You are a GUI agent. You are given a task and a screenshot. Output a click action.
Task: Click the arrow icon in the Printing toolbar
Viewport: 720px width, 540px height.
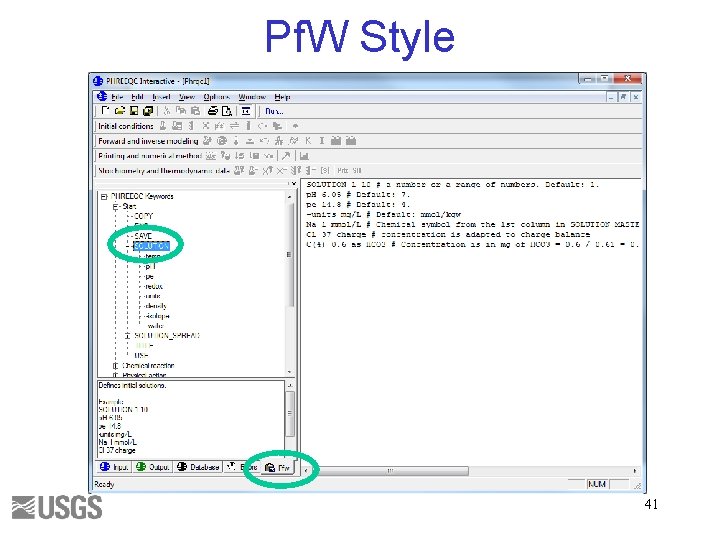coord(286,156)
